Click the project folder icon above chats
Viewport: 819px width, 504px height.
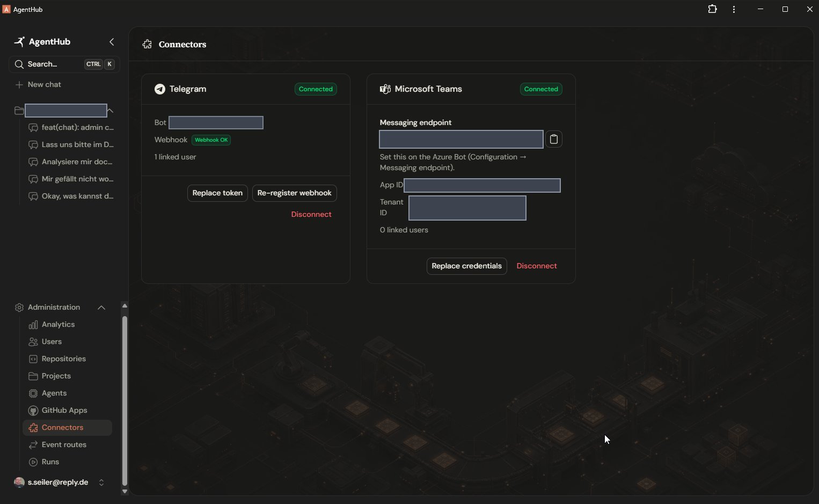[x=19, y=111]
